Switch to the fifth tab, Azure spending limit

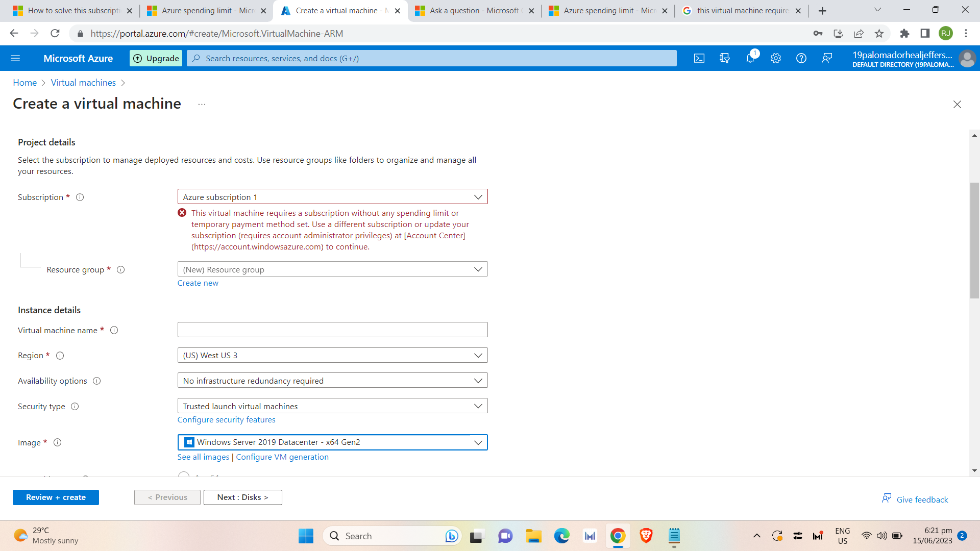click(x=608, y=11)
